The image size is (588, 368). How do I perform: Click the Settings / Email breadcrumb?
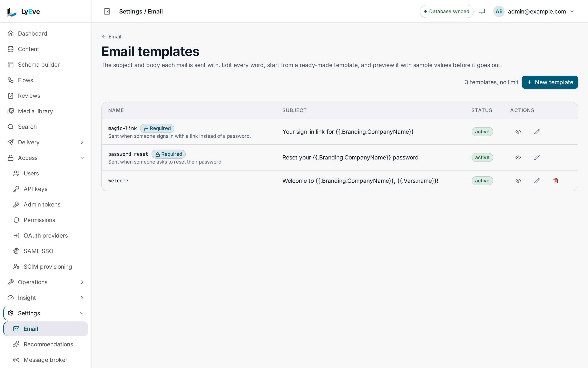pos(141,11)
